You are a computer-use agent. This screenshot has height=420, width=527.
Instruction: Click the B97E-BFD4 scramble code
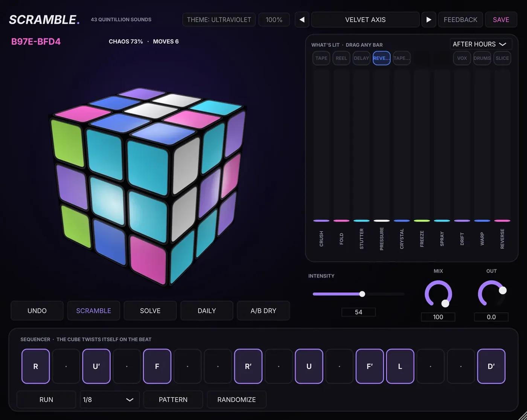click(36, 41)
